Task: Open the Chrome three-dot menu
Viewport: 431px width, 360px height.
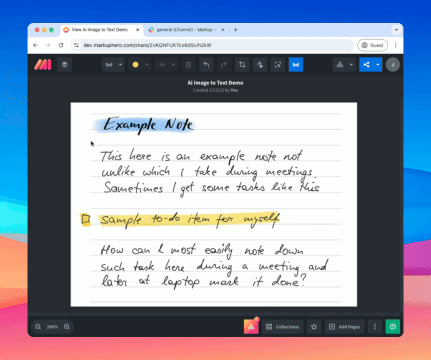Action: point(396,45)
